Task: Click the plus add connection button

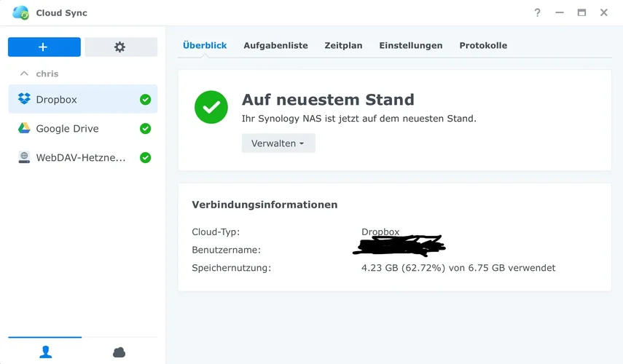Action: (44, 47)
